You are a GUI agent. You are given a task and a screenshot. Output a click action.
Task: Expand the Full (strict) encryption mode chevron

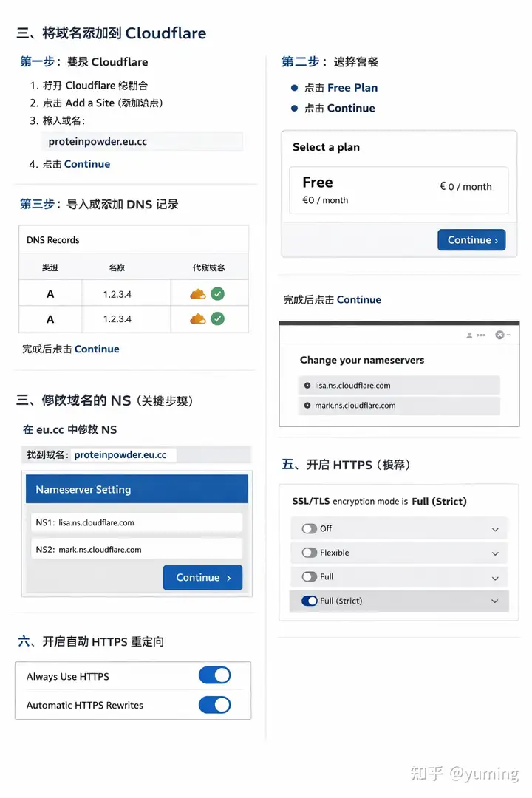click(495, 601)
